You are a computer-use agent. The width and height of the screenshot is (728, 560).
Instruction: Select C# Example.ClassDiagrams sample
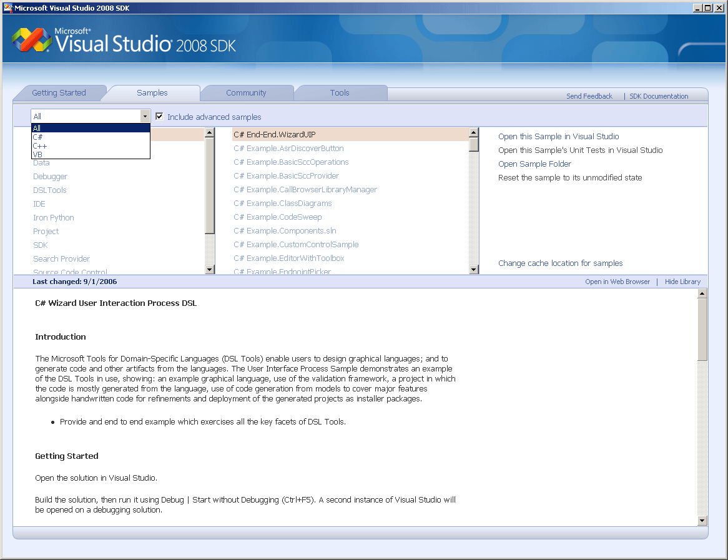pos(283,204)
